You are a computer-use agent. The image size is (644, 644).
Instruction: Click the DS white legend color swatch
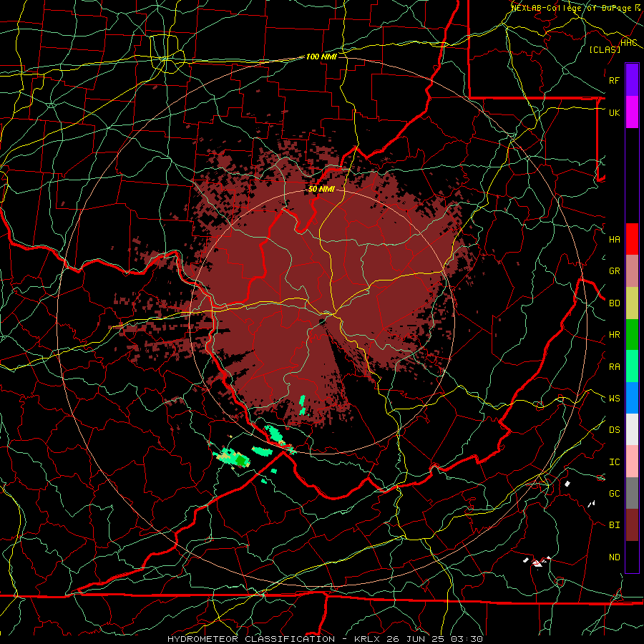(632, 429)
